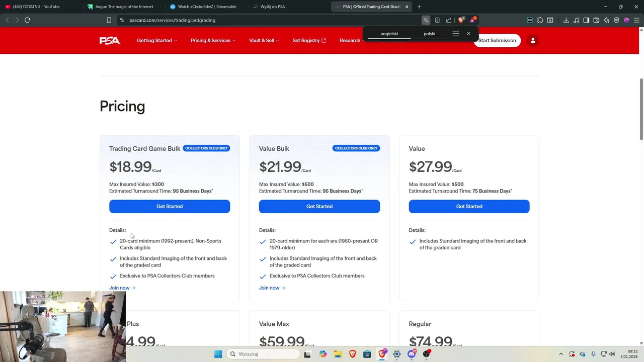
Task: Open the browser extensions puzzle icon
Action: click(x=540, y=20)
